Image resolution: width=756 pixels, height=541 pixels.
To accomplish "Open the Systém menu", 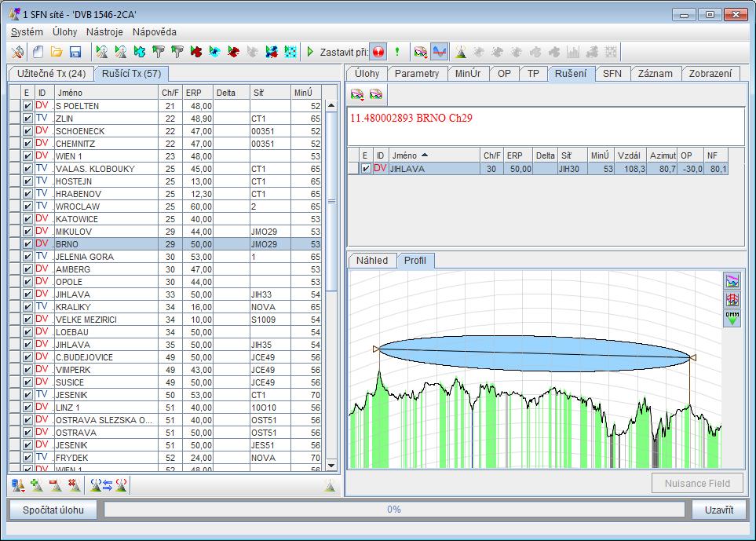I will pyautogui.click(x=27, y=32).
